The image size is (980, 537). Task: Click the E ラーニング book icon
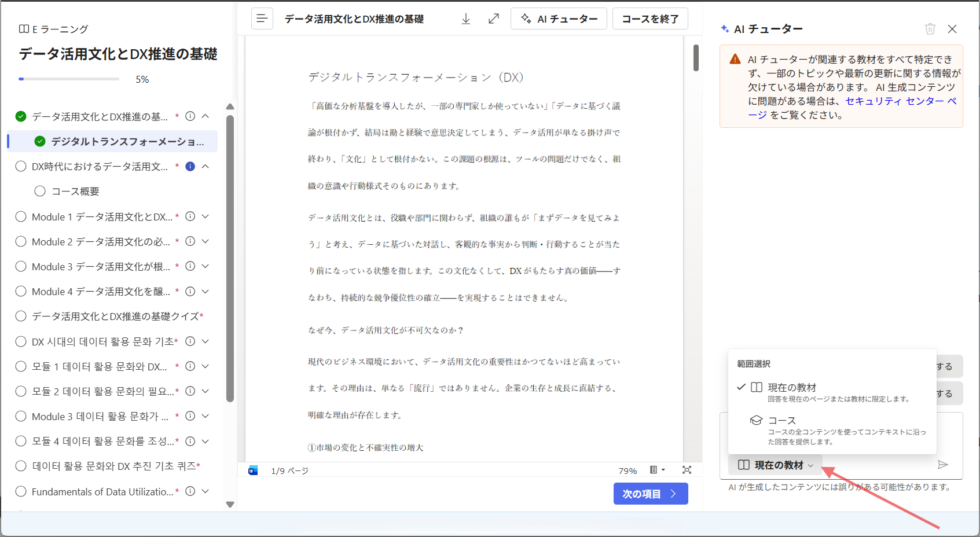pyautogui.click(x=24, y=29)
